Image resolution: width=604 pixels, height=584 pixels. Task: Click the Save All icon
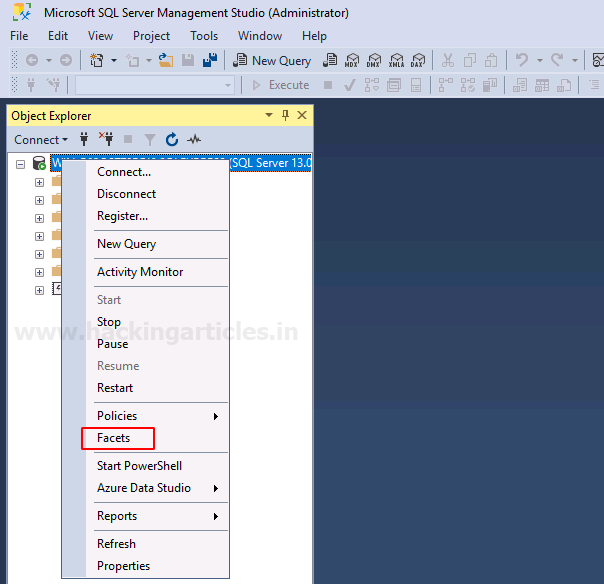[210, 60]
